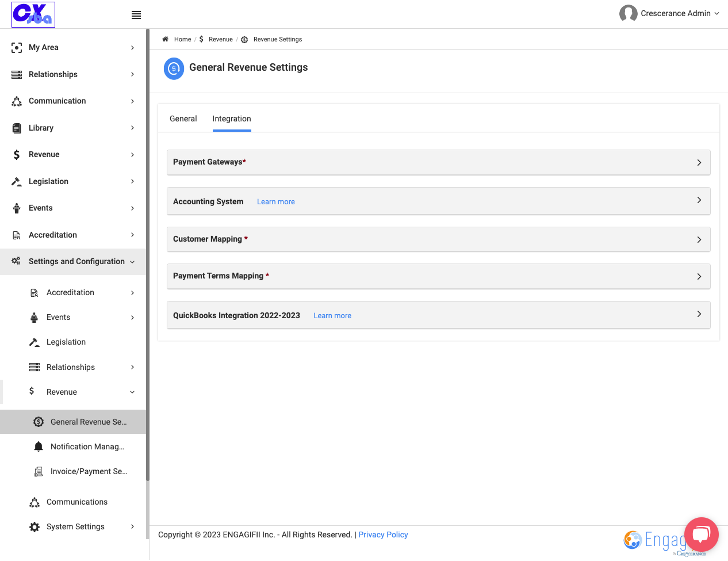Click the Legislation gavel icon in the main sidebar
Image resolution: width=728 pixels, height=561 pixels.
(x=17, y=182)
